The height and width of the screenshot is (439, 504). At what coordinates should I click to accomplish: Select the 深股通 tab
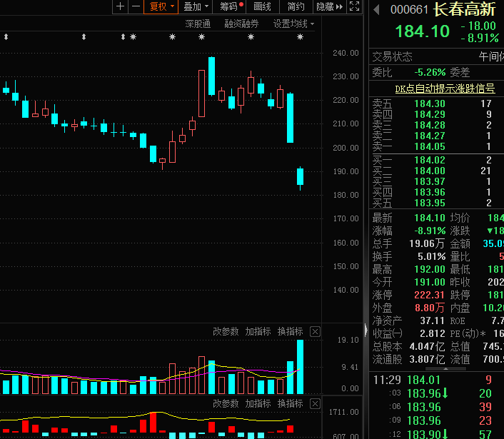click(198, 24)
